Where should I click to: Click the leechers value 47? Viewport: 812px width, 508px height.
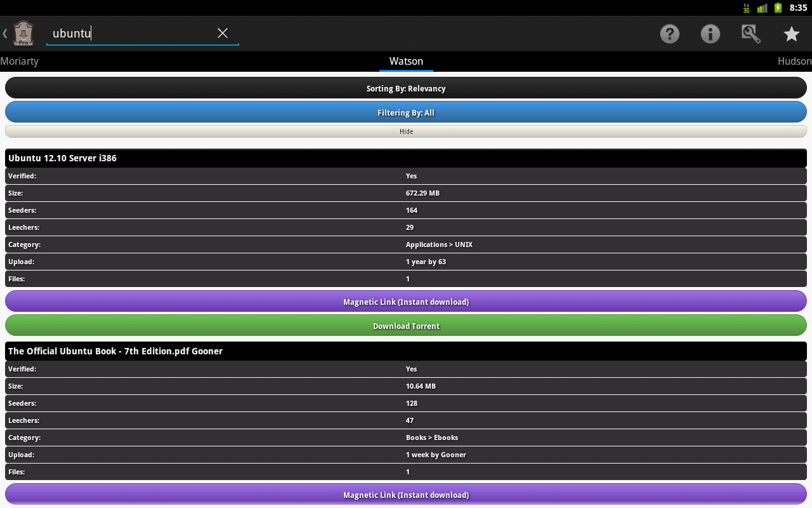tap(410, 420)
